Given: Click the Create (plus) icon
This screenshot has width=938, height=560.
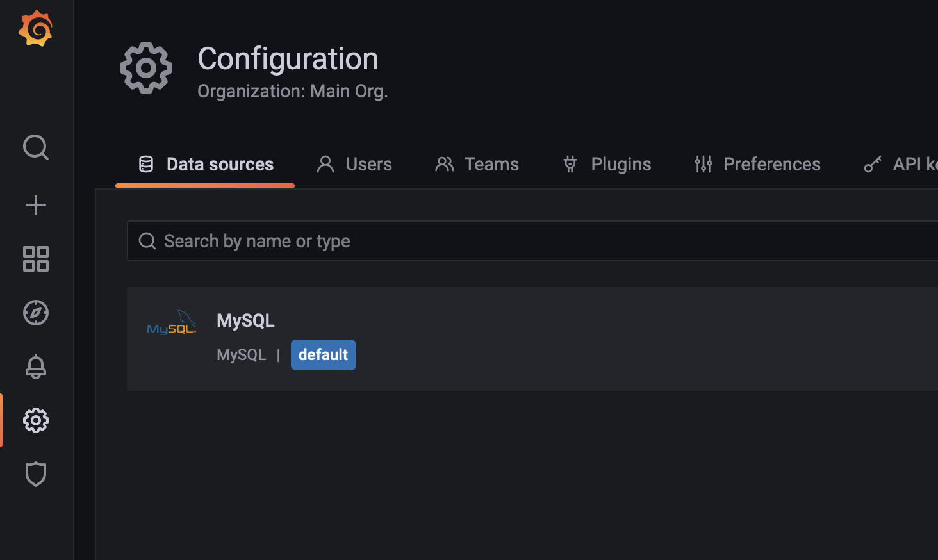Looking at the screenshot, I should point(35,205).
